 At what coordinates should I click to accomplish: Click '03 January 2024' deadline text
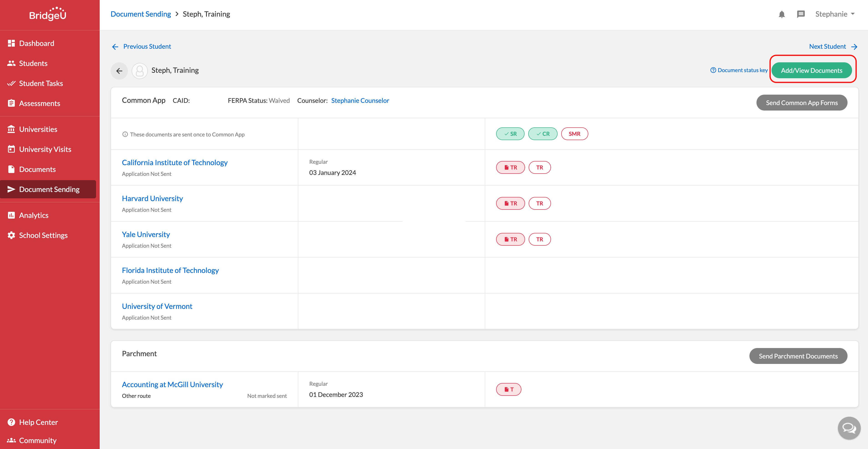click(x=332, y=172)
